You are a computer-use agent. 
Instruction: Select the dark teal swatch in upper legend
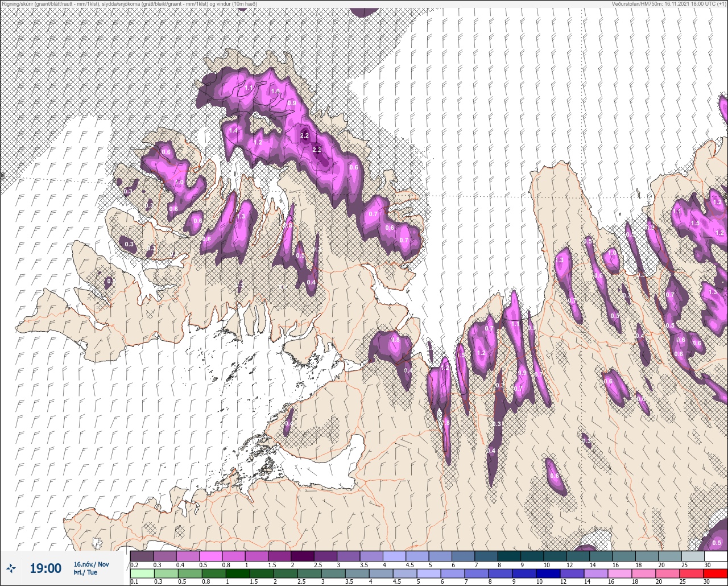point(509,556)
